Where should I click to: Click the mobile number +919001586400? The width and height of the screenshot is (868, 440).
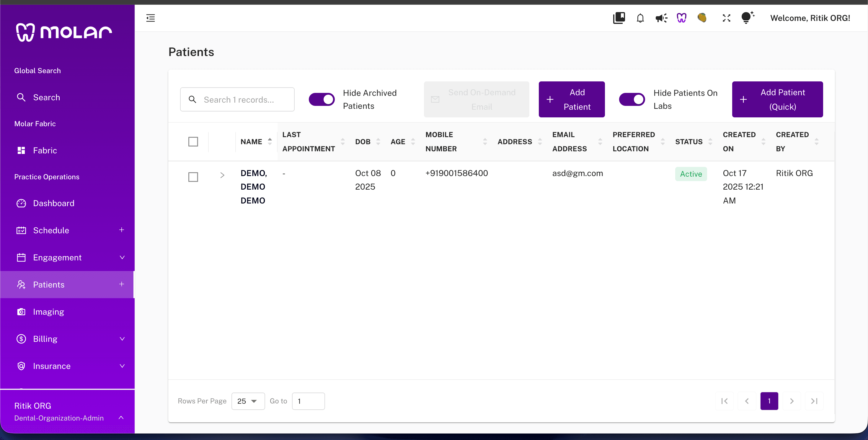456,173
